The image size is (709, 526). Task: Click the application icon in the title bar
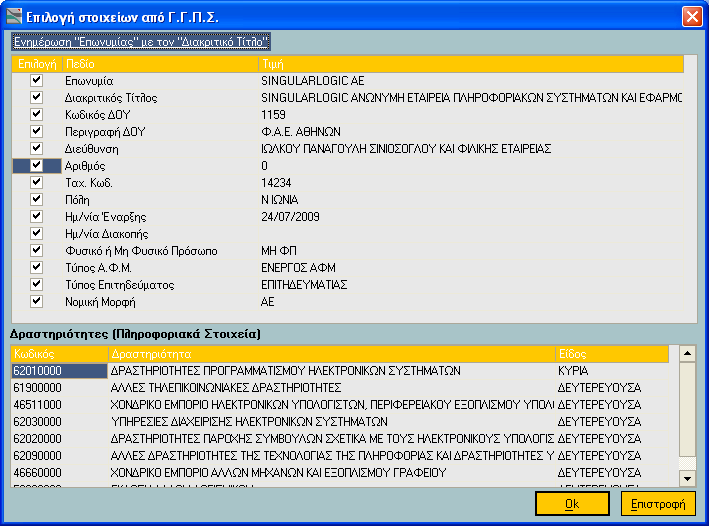point(14,16)
